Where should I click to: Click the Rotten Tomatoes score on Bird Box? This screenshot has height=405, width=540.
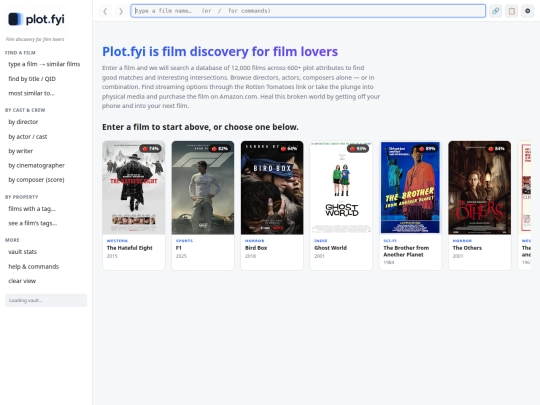289,149
